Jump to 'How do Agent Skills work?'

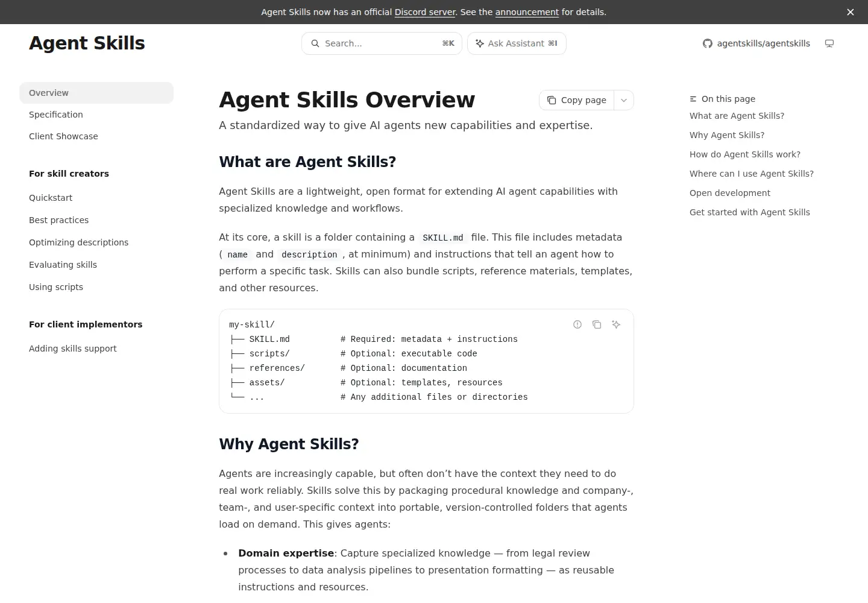coord(745,154)
